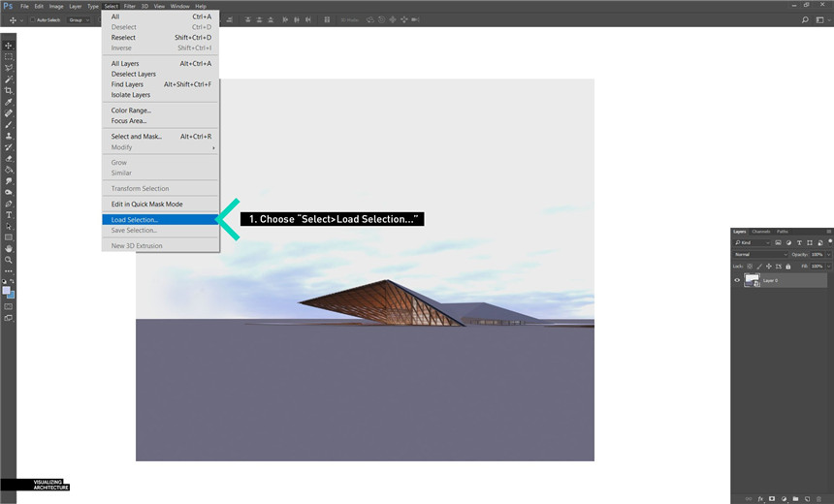Choose Load Selection from the Select menu
The width and height of the screenshot is (834, 504).
(x=135, y=220)
